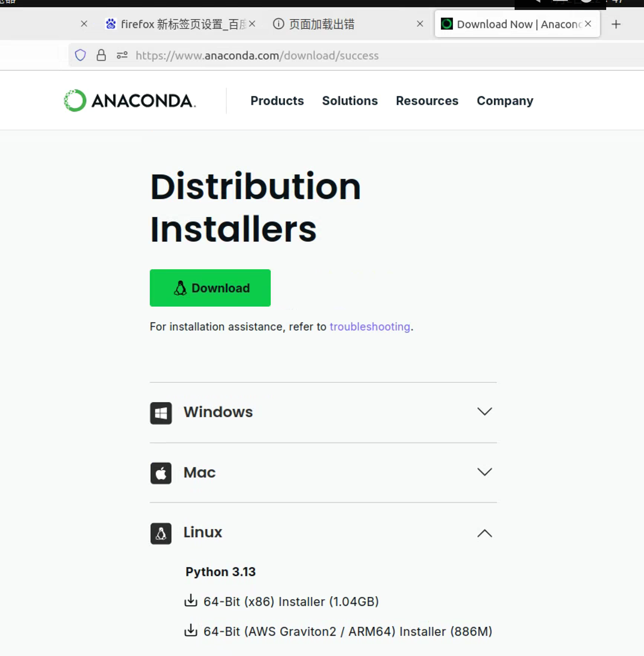Close the Download Now Anaconda tab
The image size is (644, 656).
[x=588, y=23]
